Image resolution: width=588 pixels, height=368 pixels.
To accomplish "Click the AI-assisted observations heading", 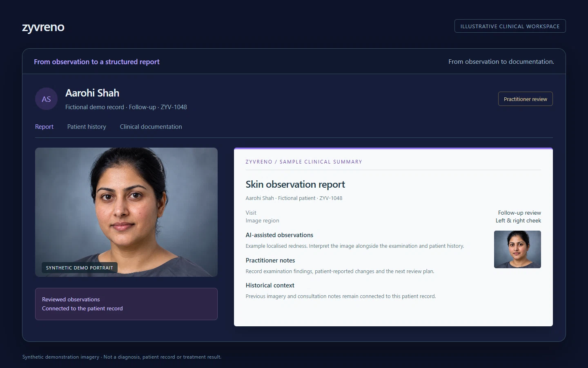I will point(279,235).
